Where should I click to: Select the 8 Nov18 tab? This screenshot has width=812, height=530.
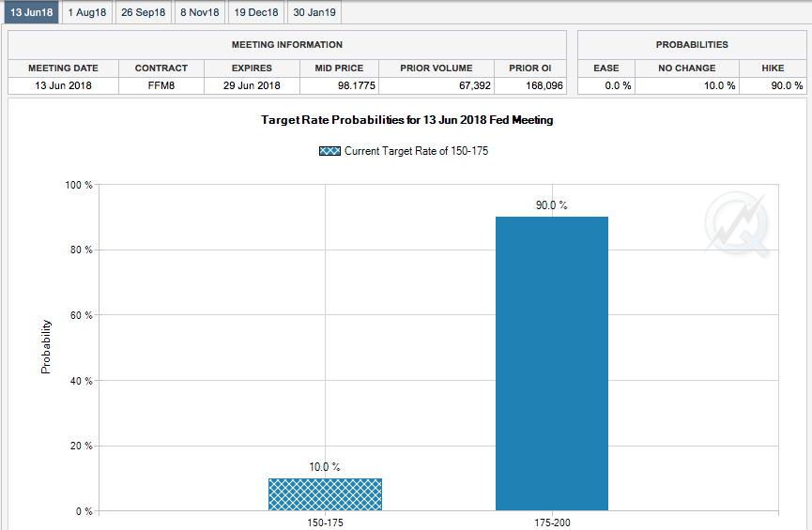199,12
